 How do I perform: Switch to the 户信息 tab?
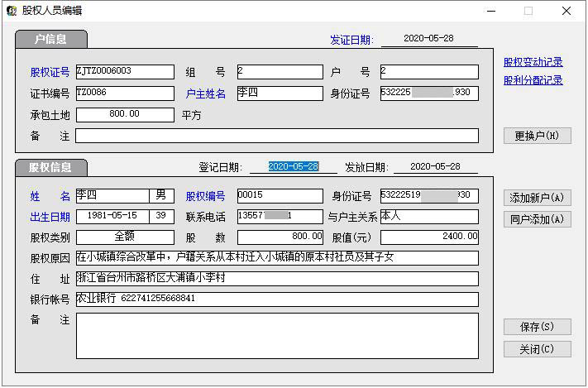(x=50, y=39)
